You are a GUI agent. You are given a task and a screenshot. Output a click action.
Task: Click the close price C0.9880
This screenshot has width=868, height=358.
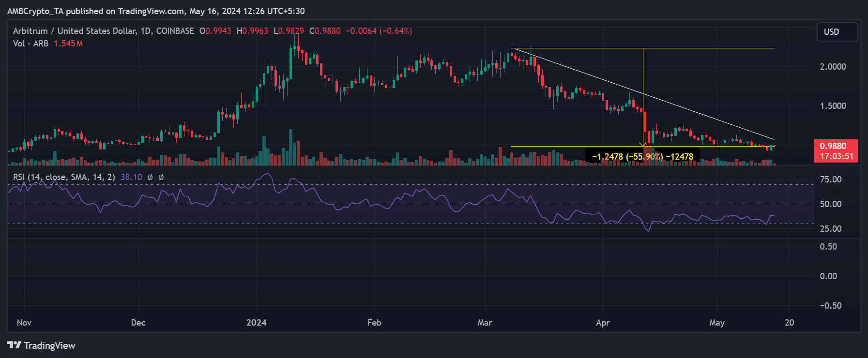click(325, 31)
